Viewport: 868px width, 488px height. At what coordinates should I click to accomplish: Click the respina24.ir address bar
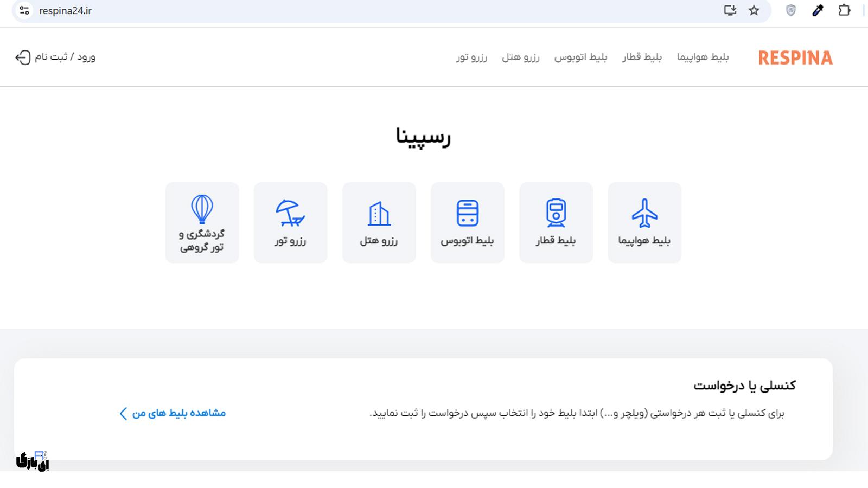coord(391,11)
